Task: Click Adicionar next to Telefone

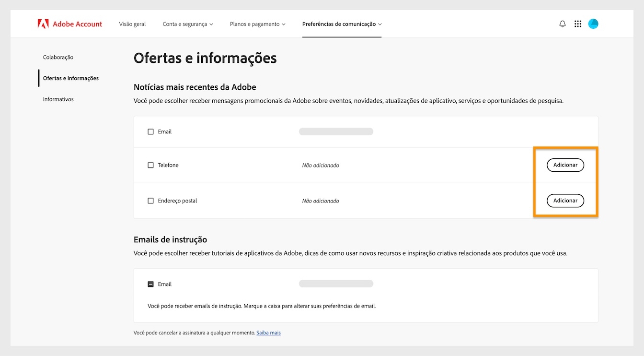Action: click(565, 165)
